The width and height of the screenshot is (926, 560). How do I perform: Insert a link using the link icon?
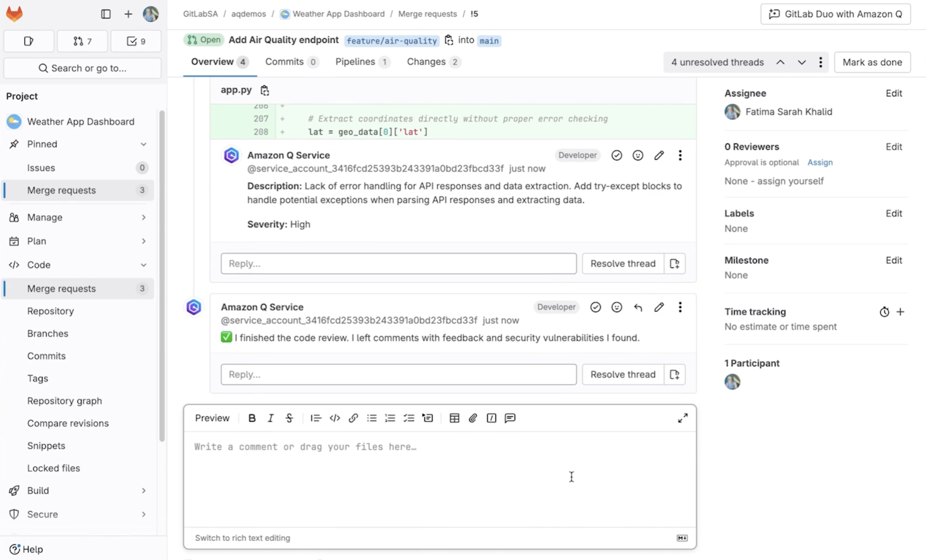[353, 418]
